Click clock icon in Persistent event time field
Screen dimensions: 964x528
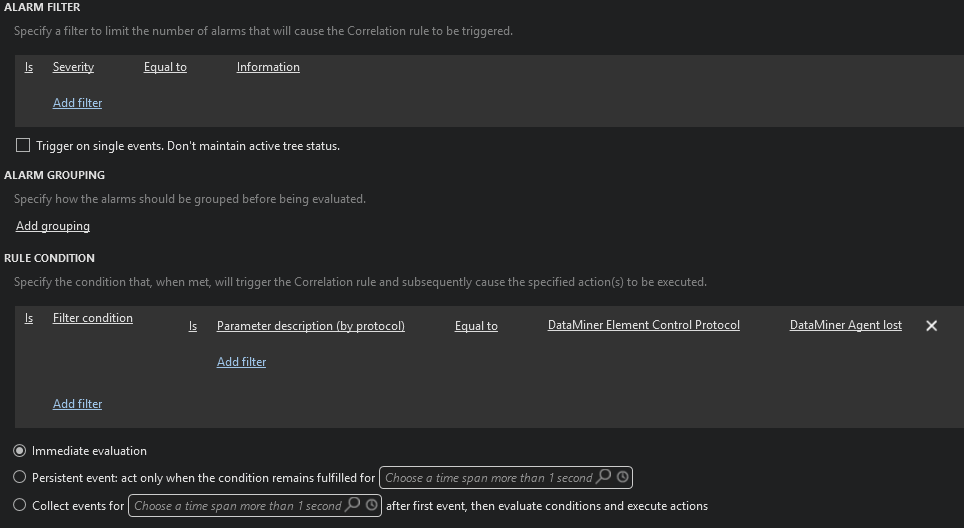623,477
